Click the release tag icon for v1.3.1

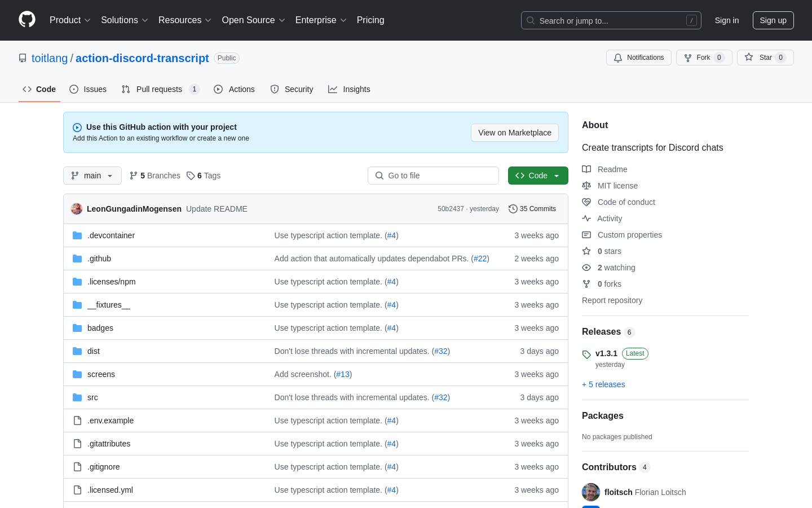pos(586,354)
